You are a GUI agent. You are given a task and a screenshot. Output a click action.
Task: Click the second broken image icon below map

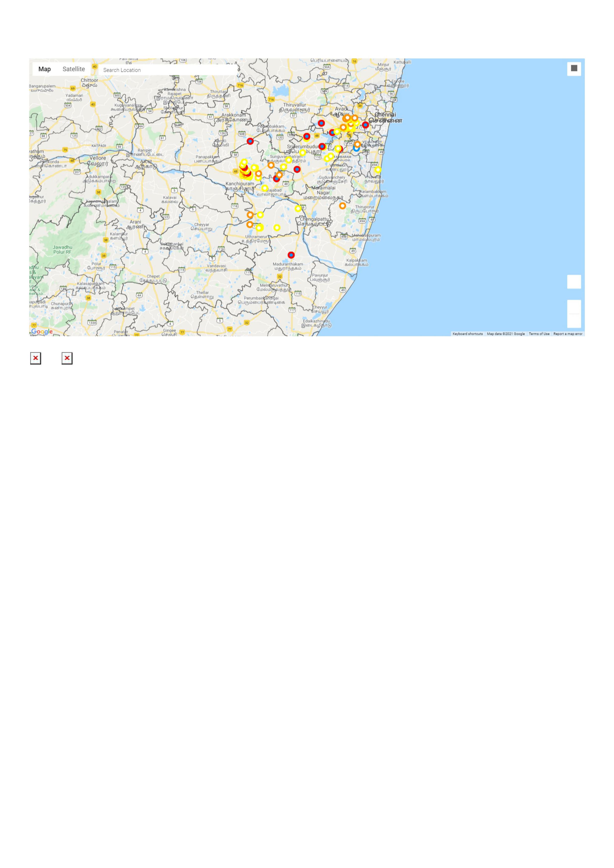[67, 358]
